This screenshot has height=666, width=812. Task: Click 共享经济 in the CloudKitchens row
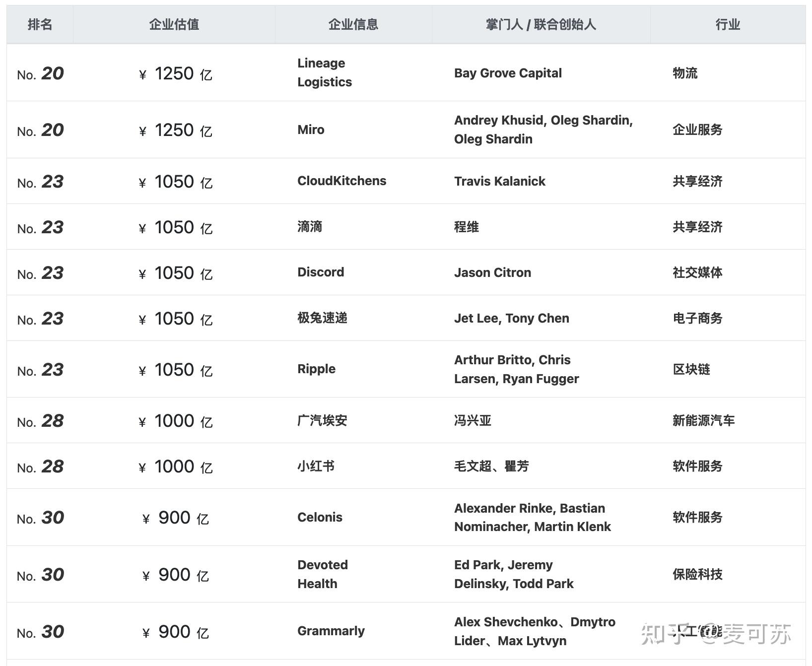pyautogui.click(x=697, y=181)
